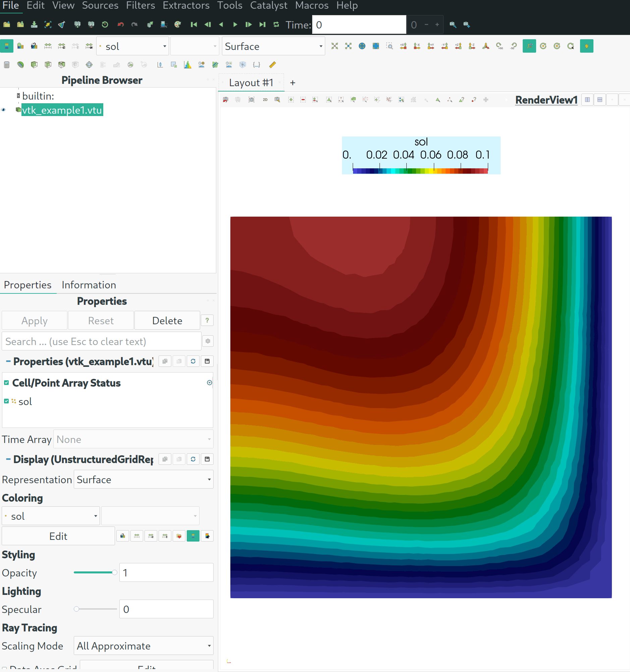
Task: Reset camera to fit data
Action: [335, 46]
